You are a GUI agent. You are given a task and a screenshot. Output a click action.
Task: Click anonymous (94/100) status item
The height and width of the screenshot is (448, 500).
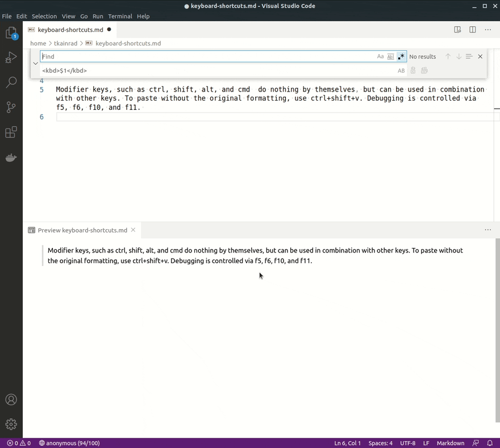click(69, 443)
